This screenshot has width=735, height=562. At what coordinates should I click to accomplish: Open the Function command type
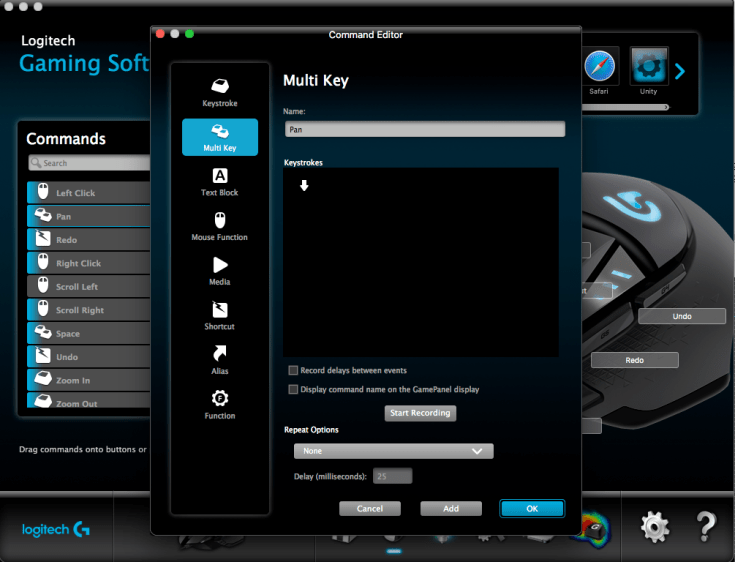click(220, 405)
